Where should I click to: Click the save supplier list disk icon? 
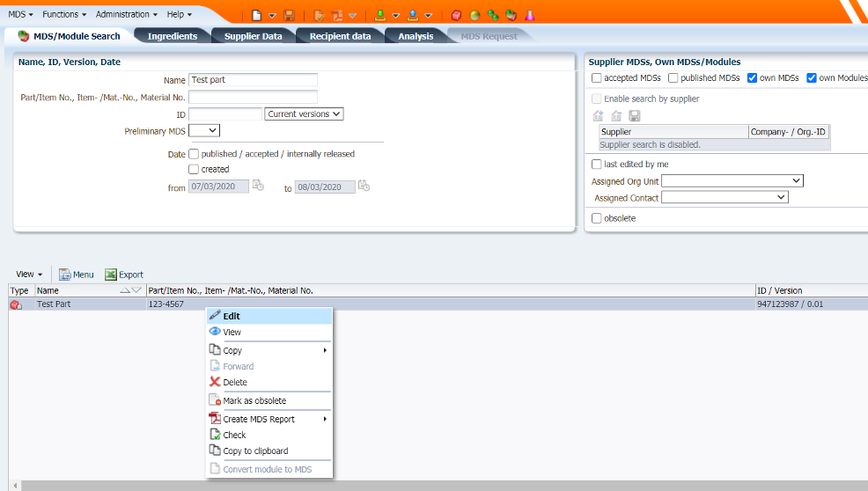(x=635, y=115)
